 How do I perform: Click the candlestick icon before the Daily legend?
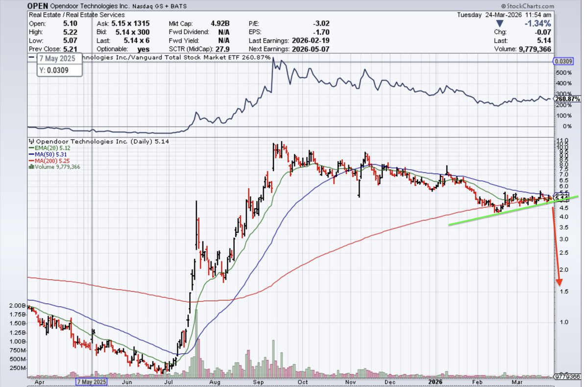click(32, 142)
